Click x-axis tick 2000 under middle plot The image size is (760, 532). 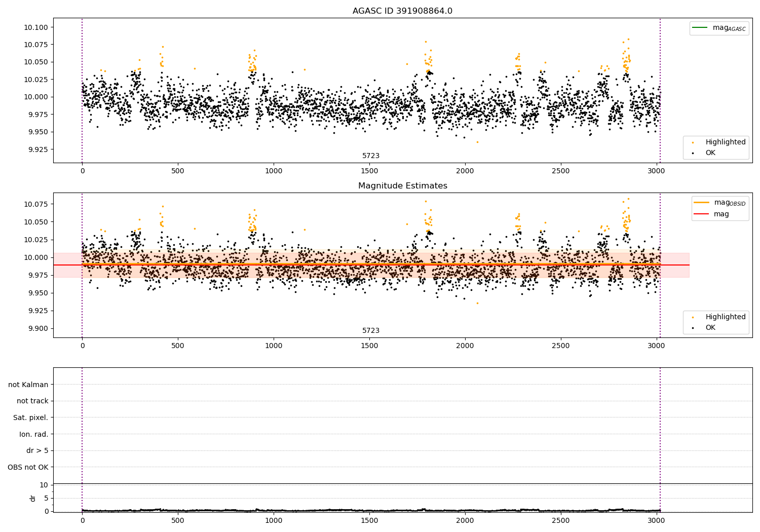tap(465, 346)
